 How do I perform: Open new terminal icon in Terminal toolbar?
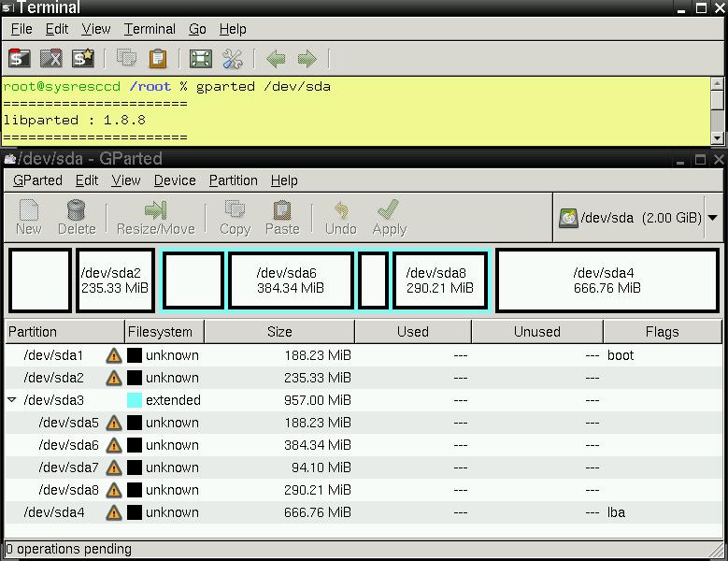point(19,59)
